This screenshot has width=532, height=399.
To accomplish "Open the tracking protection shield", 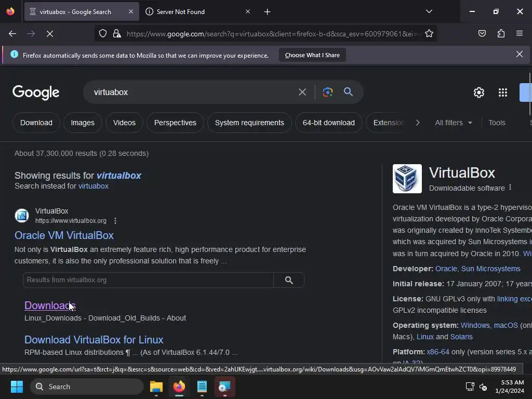I will [103, 34].
